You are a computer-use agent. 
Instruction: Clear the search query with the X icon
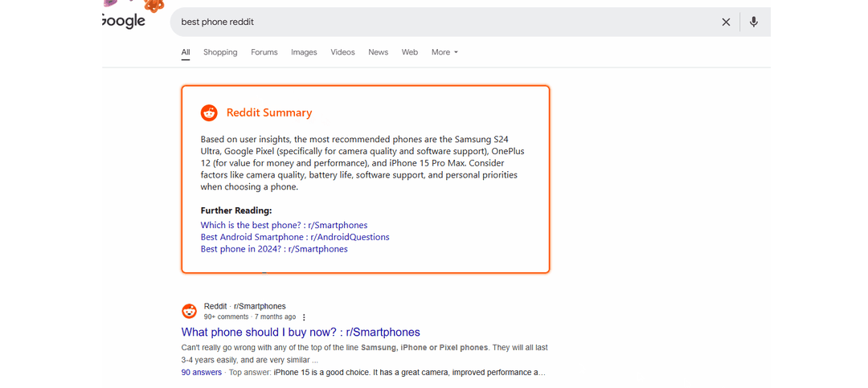click(726, 22)
